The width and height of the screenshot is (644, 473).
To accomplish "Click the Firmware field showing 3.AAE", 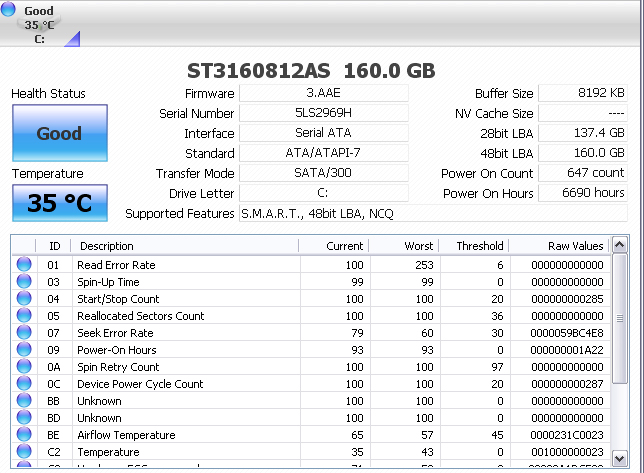I will tap(324, 93).
